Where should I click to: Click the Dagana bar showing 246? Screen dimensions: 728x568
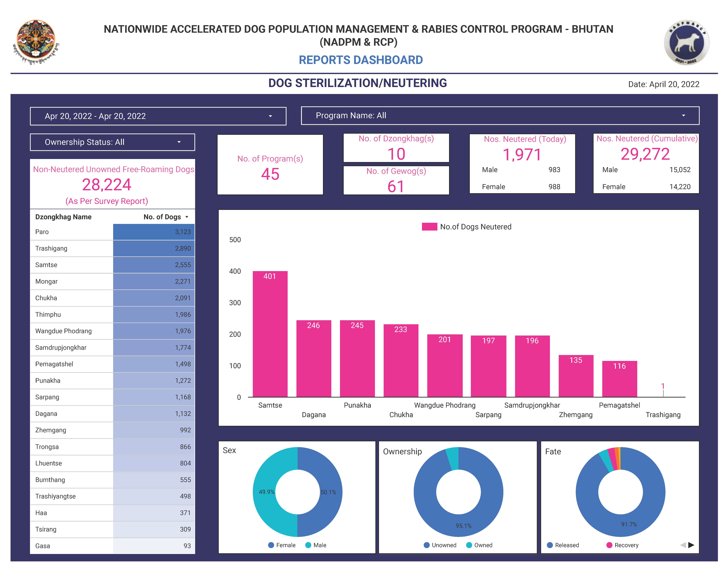(314, 359)
